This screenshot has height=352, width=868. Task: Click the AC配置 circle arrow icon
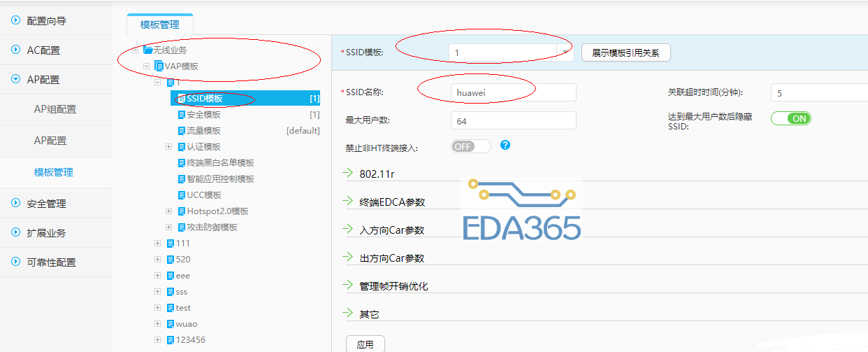[x=15, y=50]
